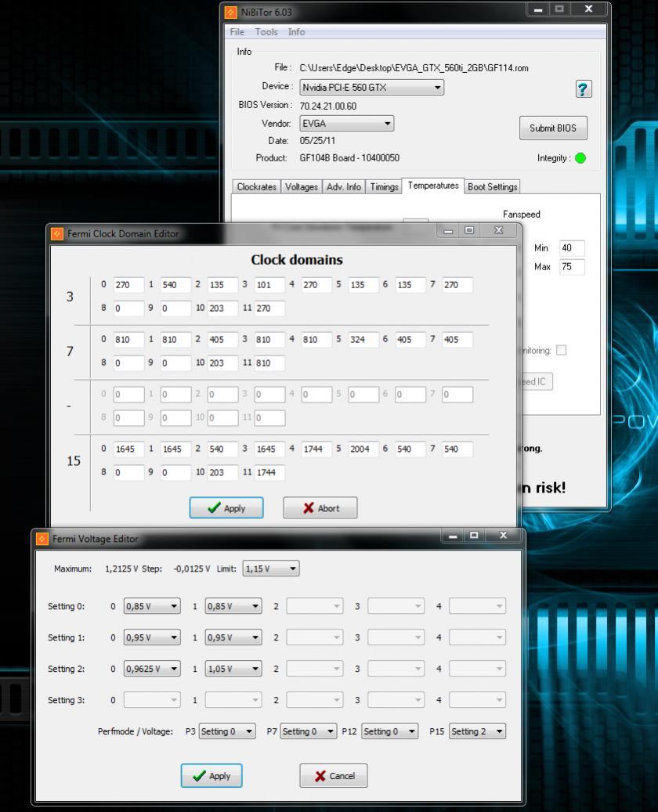Switch to the Boot Settings tab
The image size is (658, 812).
pos(492,187)
